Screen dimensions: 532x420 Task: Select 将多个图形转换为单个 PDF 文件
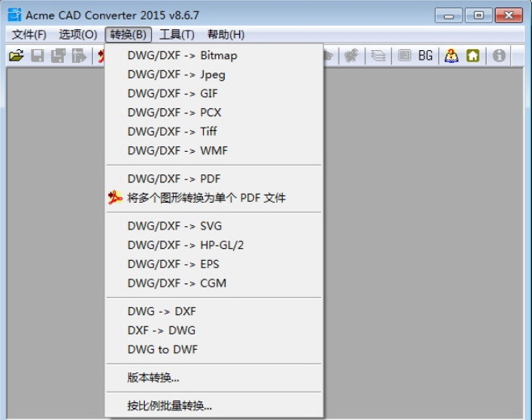point(213,198)
